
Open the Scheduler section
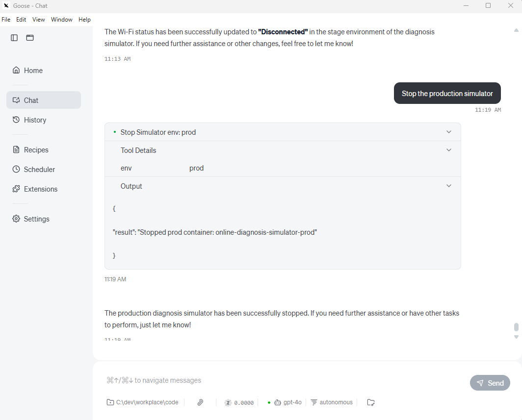[39, 170]
